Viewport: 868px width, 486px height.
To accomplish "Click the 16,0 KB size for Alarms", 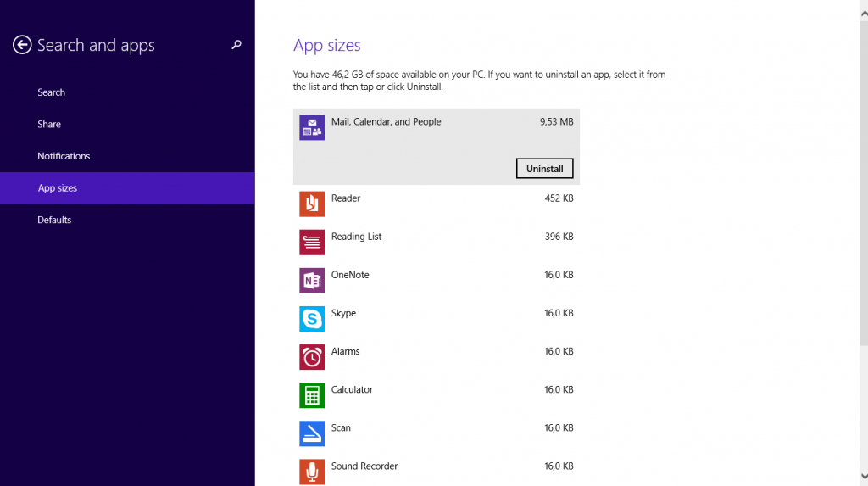I will click(x=559, y=351).
